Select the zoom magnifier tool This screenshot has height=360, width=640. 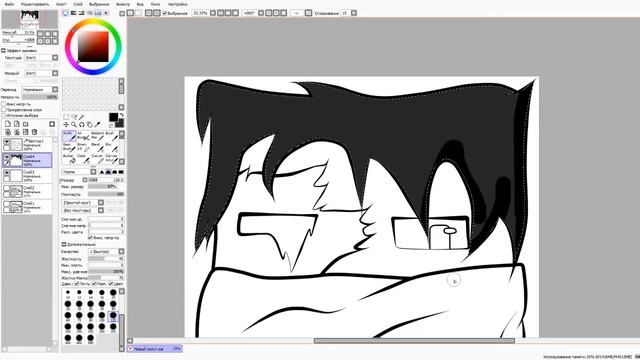(74, 124)
